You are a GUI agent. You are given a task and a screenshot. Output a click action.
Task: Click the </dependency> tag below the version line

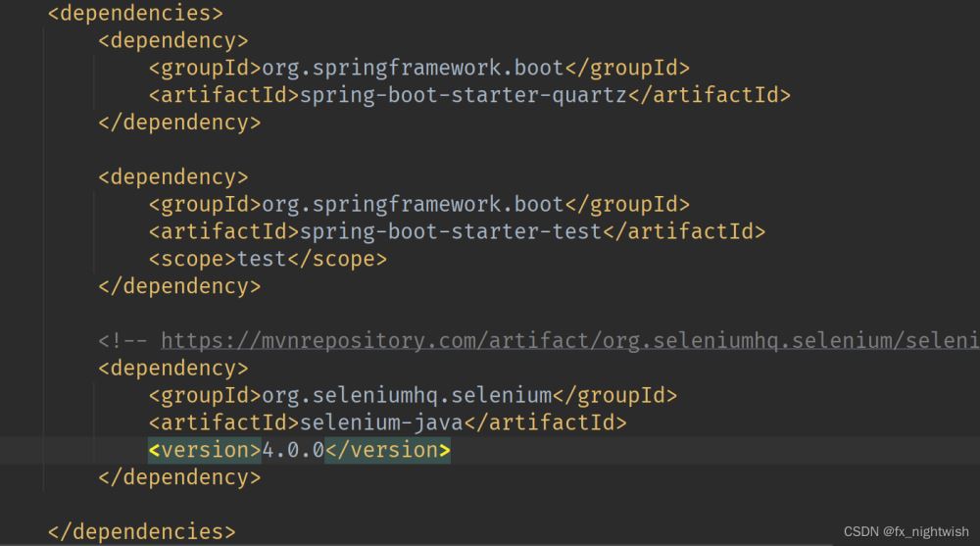[179, 477]
